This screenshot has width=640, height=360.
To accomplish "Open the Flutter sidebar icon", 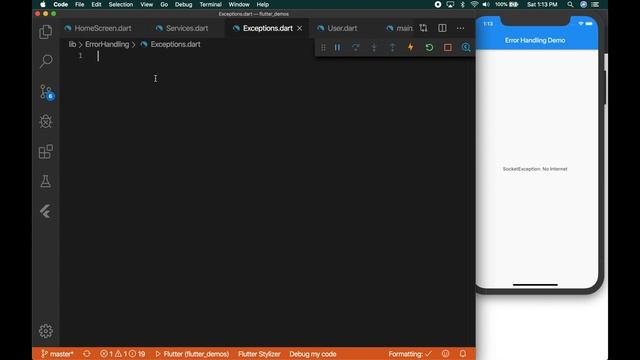I will tap(46, 211).
